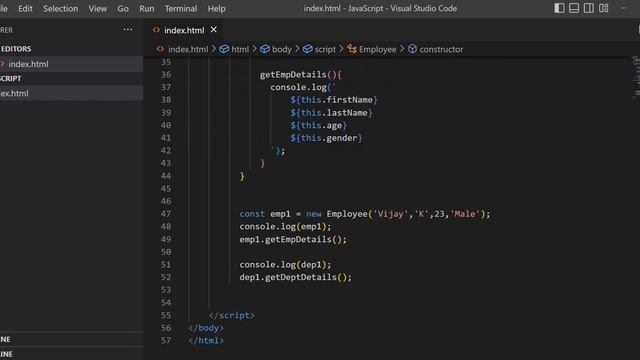Click line number 36 in gutter
Screen dimensions: 640x360
[x=166, y=75]
